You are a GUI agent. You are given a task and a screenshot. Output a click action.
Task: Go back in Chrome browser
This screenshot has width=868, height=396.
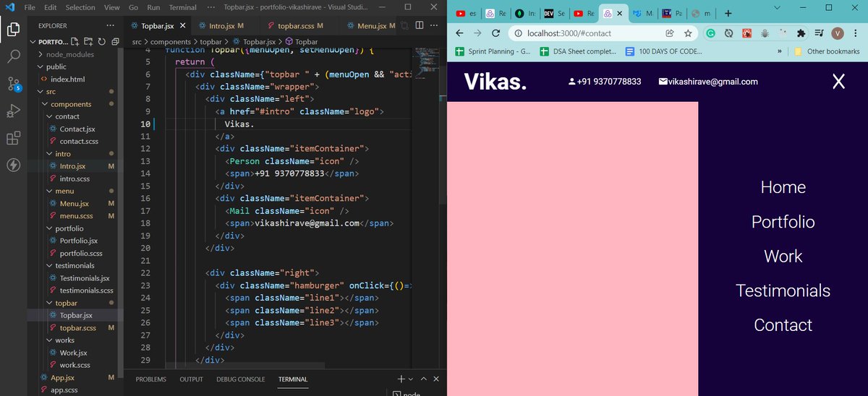coord(459,33)
